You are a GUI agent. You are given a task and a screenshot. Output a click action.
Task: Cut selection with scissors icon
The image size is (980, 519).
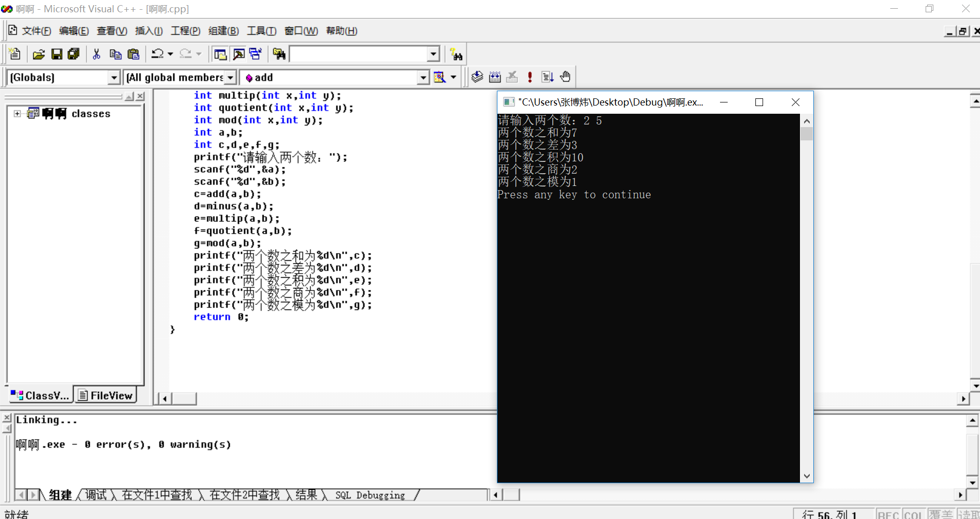[x=96, y=54]
